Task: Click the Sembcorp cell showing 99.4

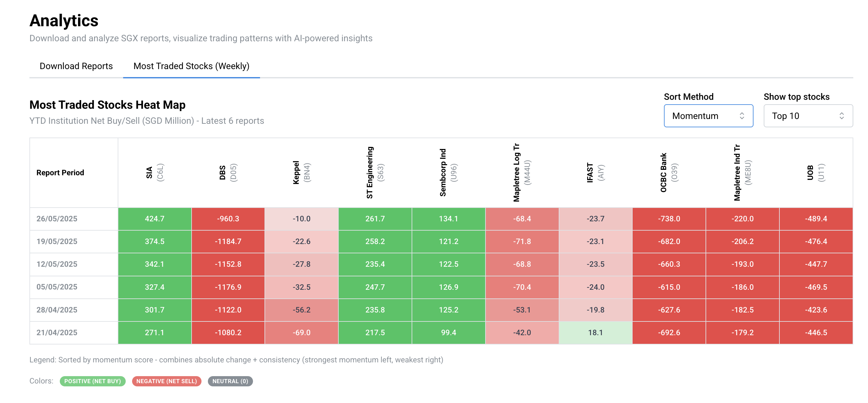Action: pos(448,333)
